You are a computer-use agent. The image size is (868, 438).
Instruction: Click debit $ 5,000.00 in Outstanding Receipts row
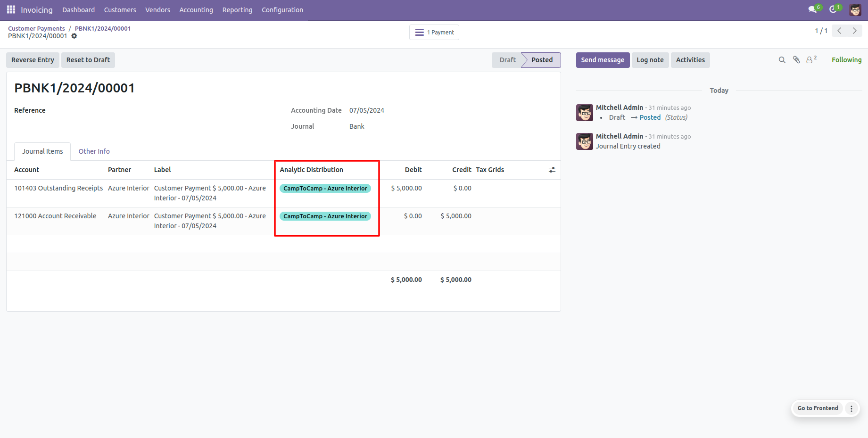406,188
